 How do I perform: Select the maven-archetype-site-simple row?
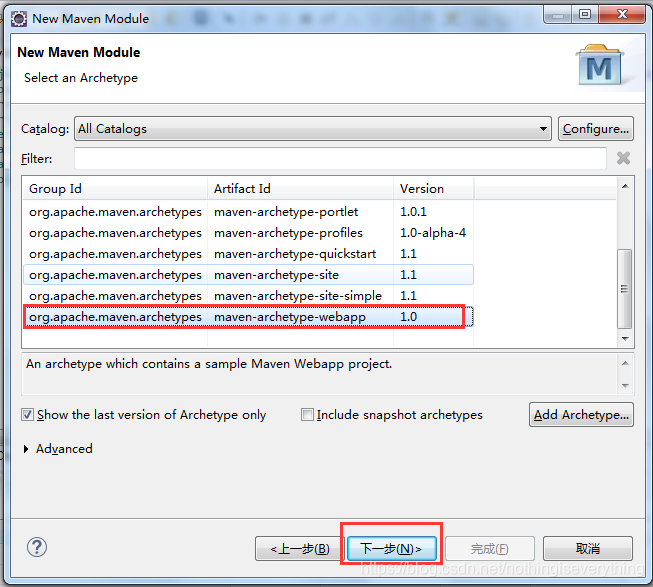[x=248, y=296]
